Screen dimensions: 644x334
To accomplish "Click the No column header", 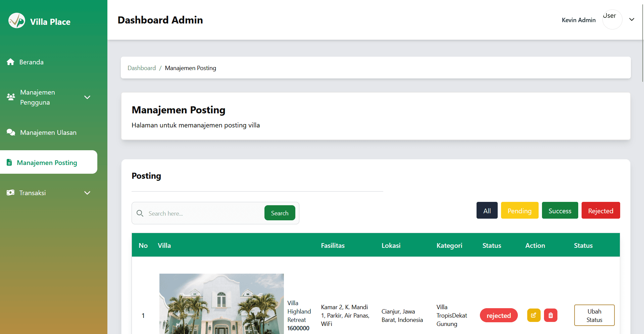I will tap(143, 245).
